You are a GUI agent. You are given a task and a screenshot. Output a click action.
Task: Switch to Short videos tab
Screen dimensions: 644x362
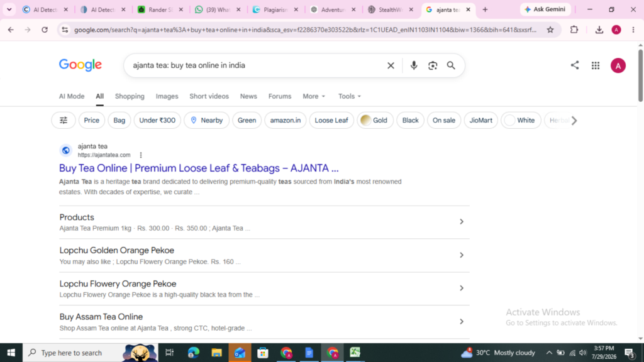[209, 96]
